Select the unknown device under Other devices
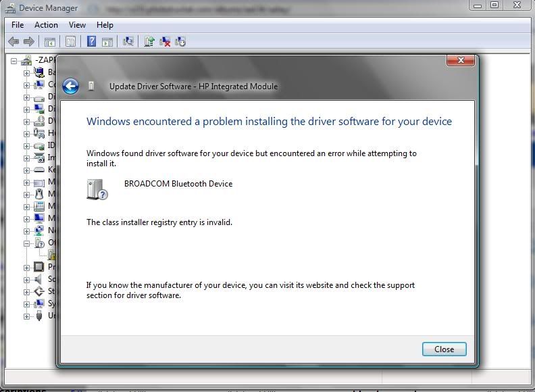Screen dimensions: 535x392 pyautogui.click(x=52, y=255)
